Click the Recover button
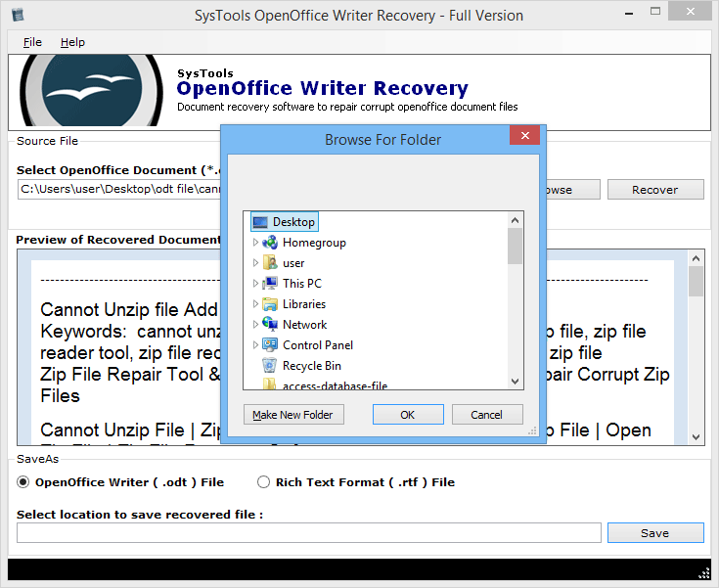Viewport: 719px width, 588px height. click(x=655, y=190)
